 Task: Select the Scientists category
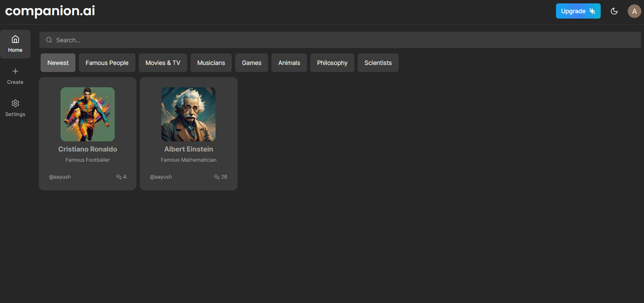click(378, 63)
